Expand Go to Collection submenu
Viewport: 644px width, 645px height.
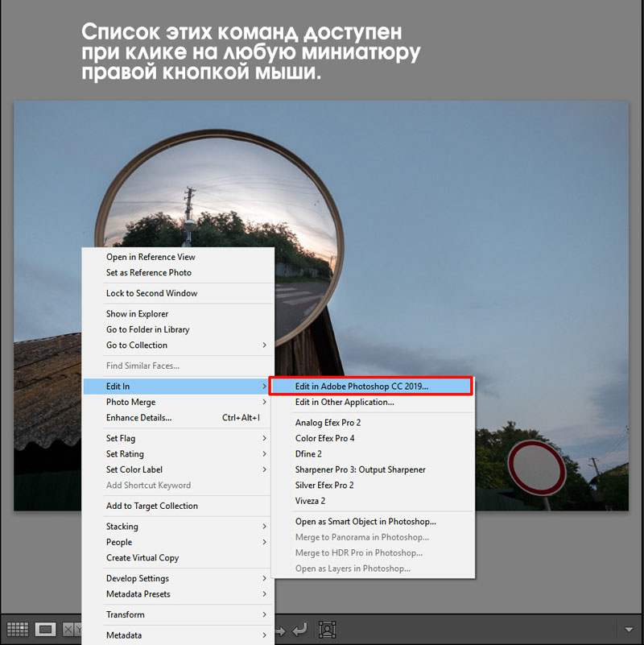(x=179, y=345)
